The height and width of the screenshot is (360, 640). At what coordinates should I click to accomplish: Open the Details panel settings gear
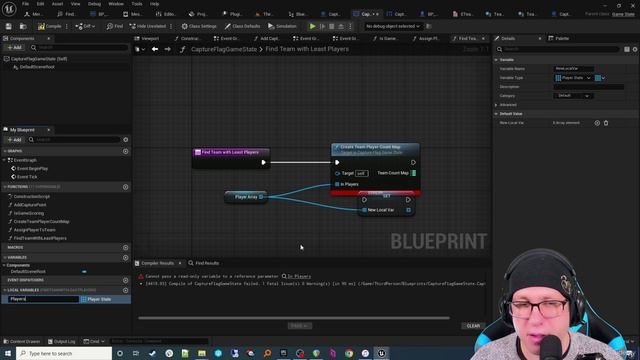tap(635, 49)
